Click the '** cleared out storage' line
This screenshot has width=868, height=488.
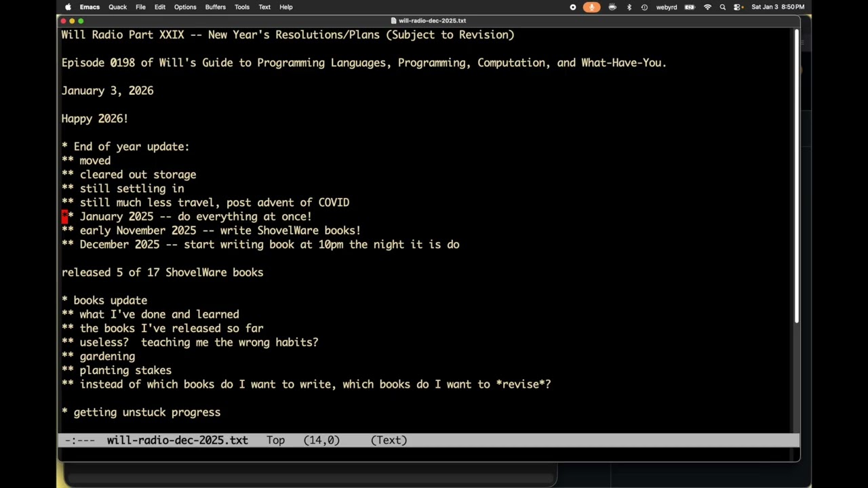(129, 175)
